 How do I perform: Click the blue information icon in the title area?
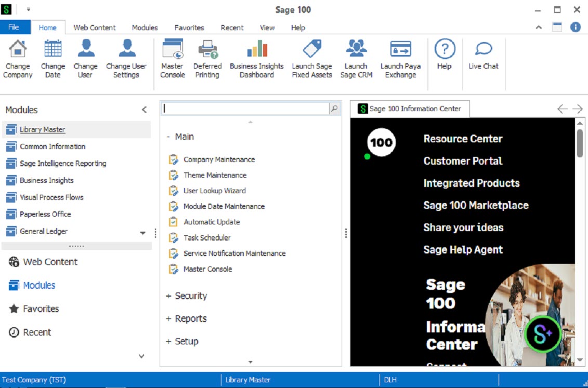[x=575, y=27]
